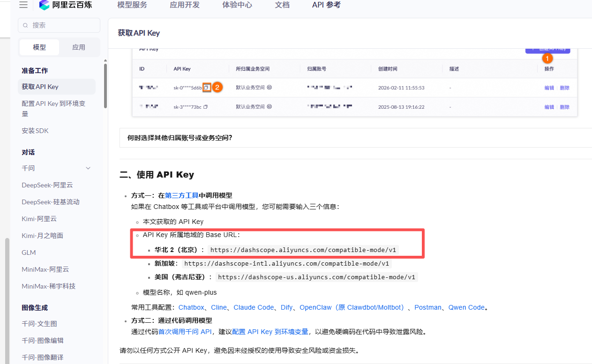Click the 二、使用 API Key heading
This screenshot has height=364, width=592.
(157, 175)
